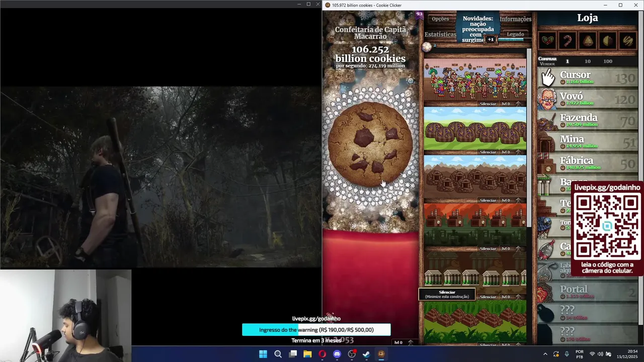The width and height of the screenshot is (644, 362).
Task: Silenciar the farm row
Action: [488, 152]
